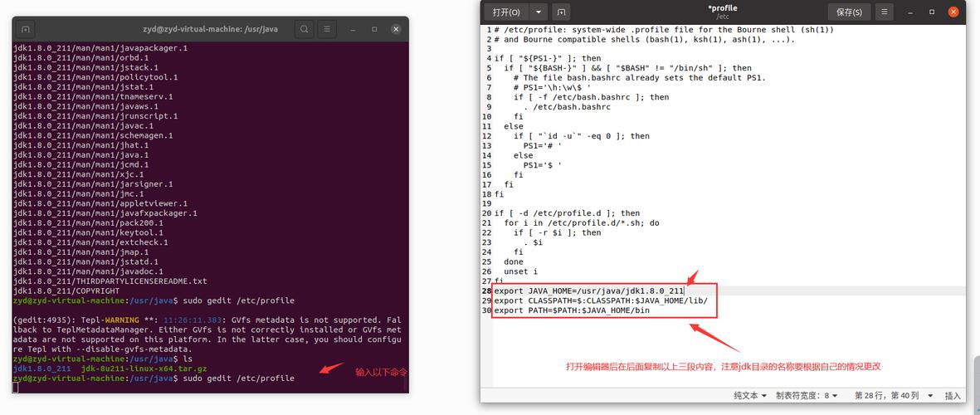Expand the dropdown arrow beside 打开(O)
980x415 pixels.
(538, 12)
